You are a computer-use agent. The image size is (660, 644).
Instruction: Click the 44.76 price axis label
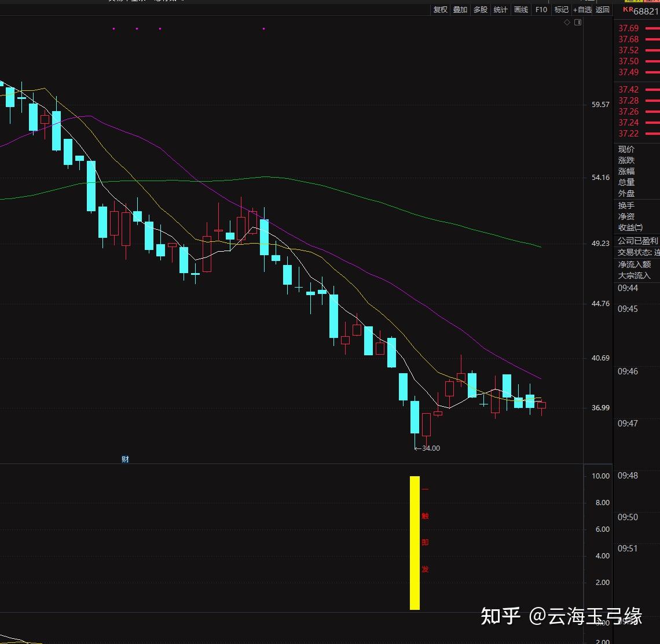click(600, 303)
